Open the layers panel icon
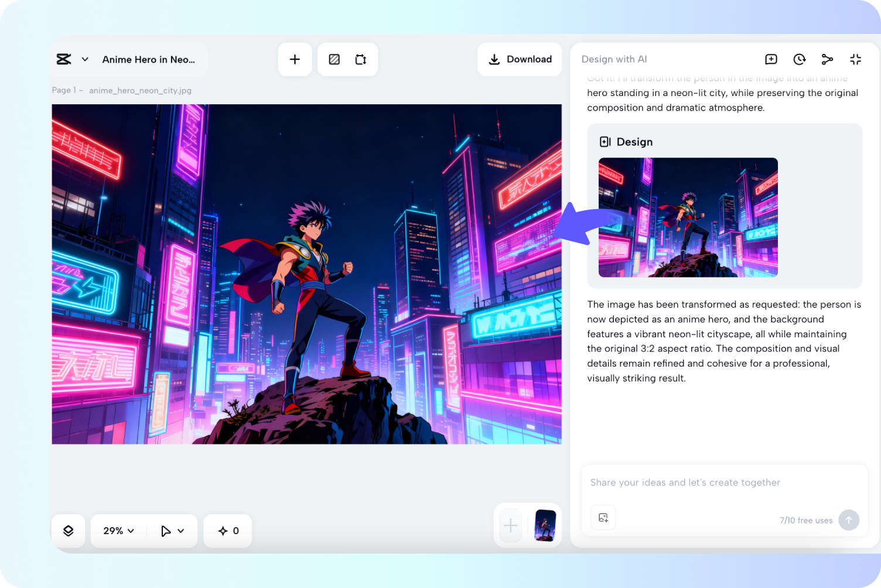Viewport: 881px width, 588px height. coord(69,531)
